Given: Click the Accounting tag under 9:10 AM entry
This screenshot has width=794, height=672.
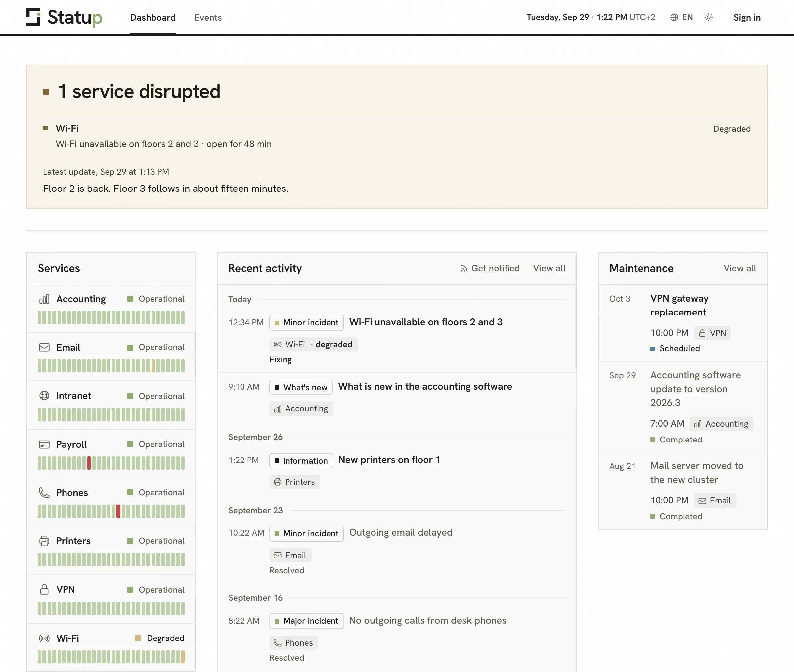Looking at the screenshot, I should [301, 409].
